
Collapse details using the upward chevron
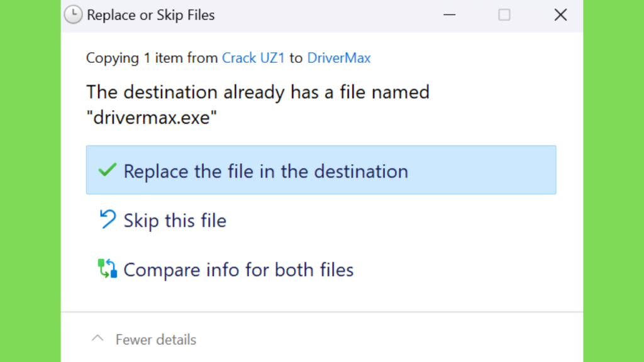coord(97,339)
